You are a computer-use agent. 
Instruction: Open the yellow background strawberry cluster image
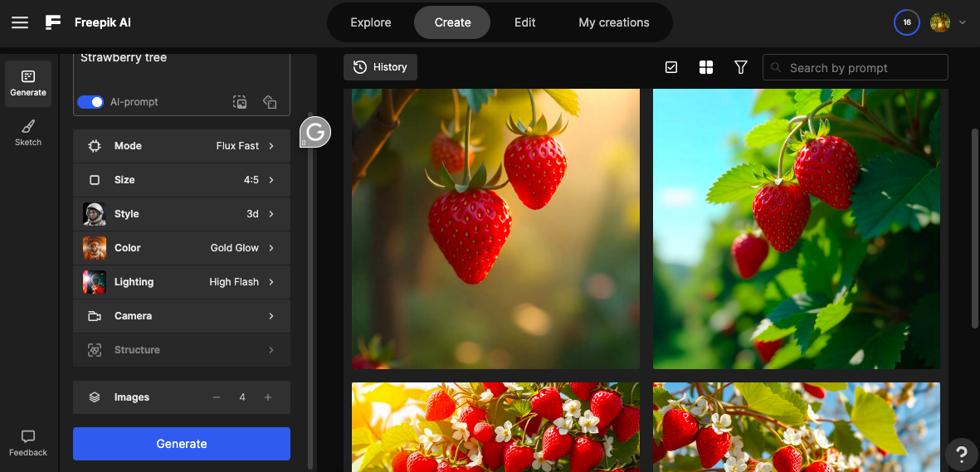coord(495,427)
